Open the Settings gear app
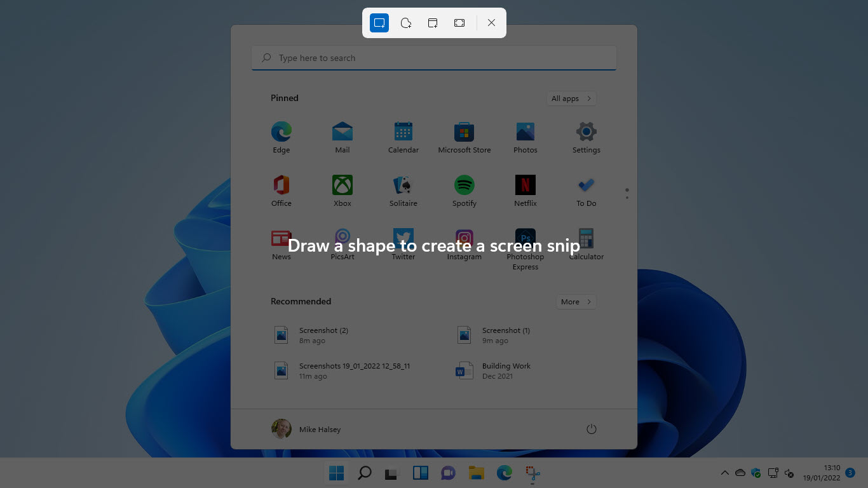The image size is (868, 488). pos(586,138)
